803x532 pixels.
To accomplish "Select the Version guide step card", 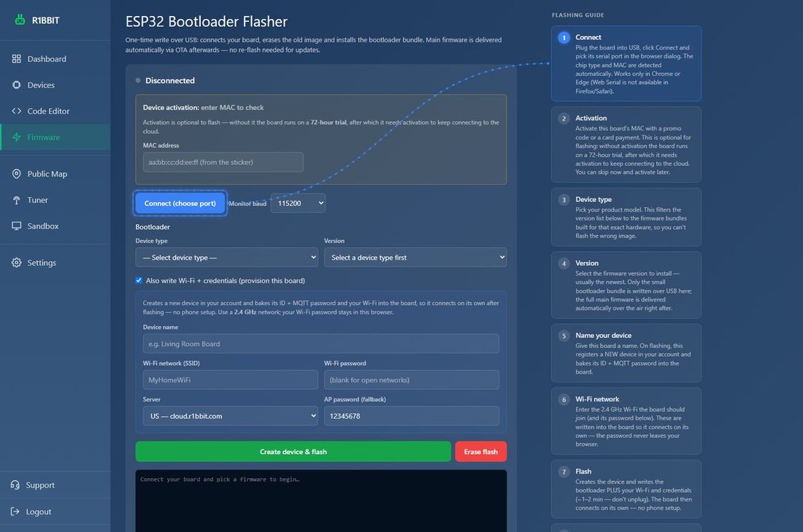I will [626, 285].
